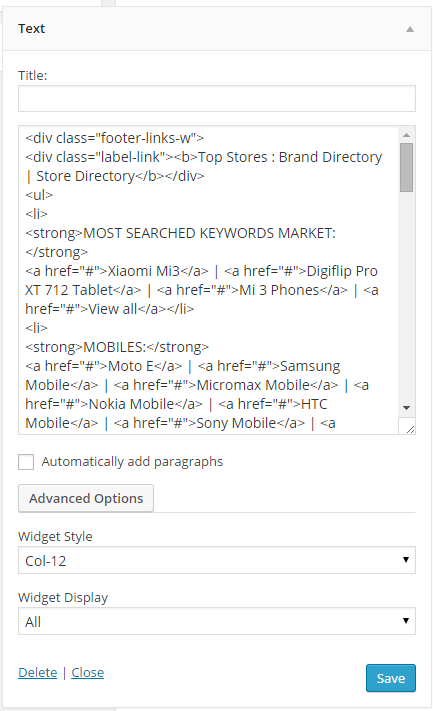Viewport: 433px width, 711px height.
Task: Open Advanced Options
Action: click(x=86, y=498)
